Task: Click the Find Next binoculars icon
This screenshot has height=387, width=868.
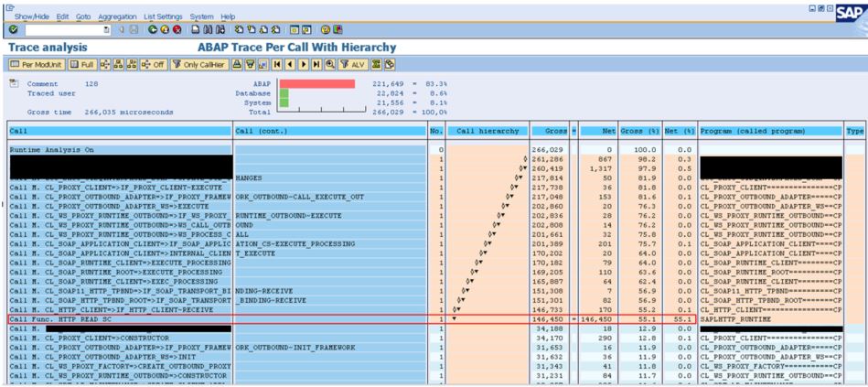Action: coord(220,29)
